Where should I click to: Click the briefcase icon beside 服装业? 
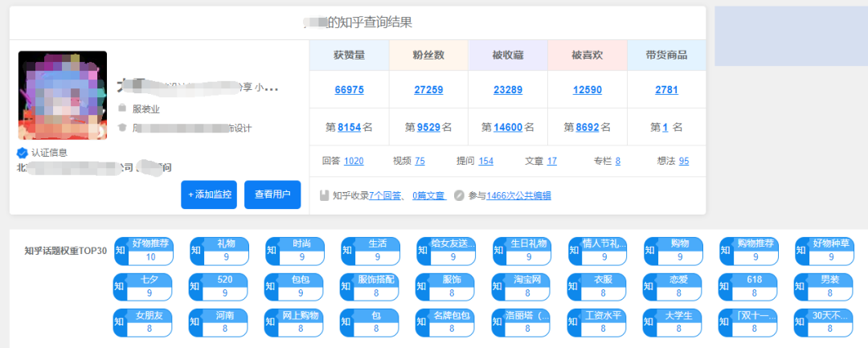pyautogui.click(x=122, y=108)
